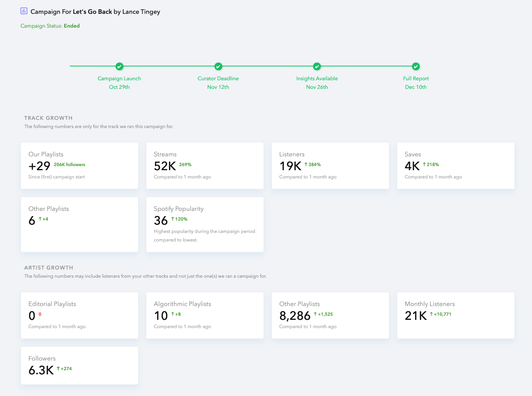Click the green up arrow in Listeners card
The height and width of the screenshot is (396, 532).
coord(306,164)
